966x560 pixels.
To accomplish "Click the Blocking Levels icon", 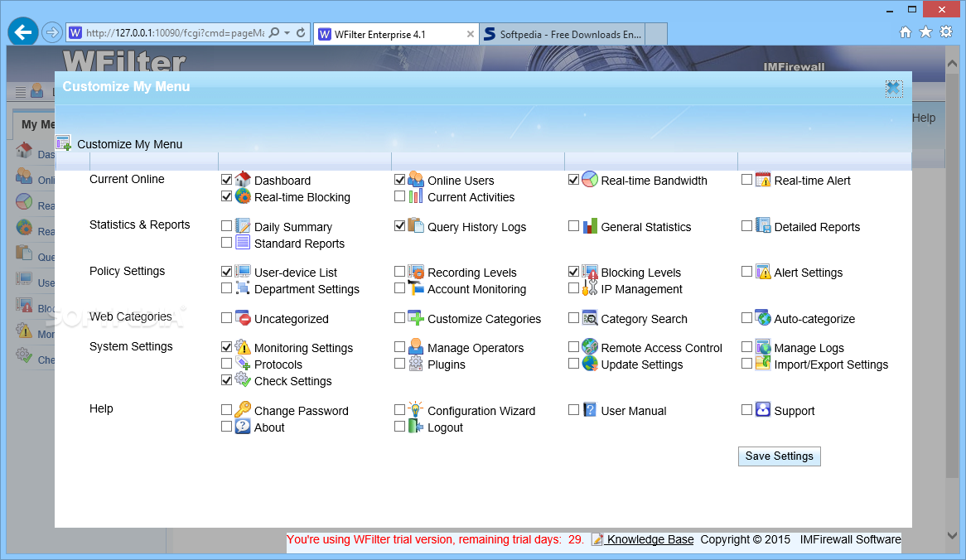I will pos(590,271).
